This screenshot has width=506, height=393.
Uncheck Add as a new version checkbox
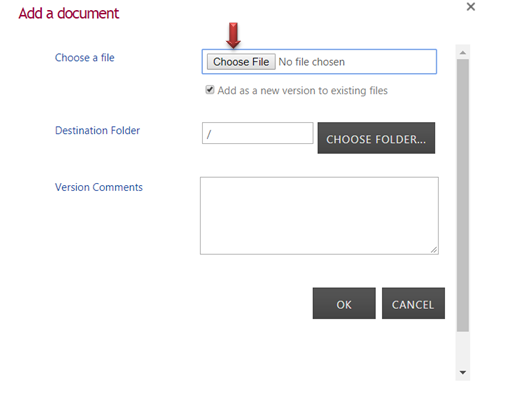(x=210, y=90)
